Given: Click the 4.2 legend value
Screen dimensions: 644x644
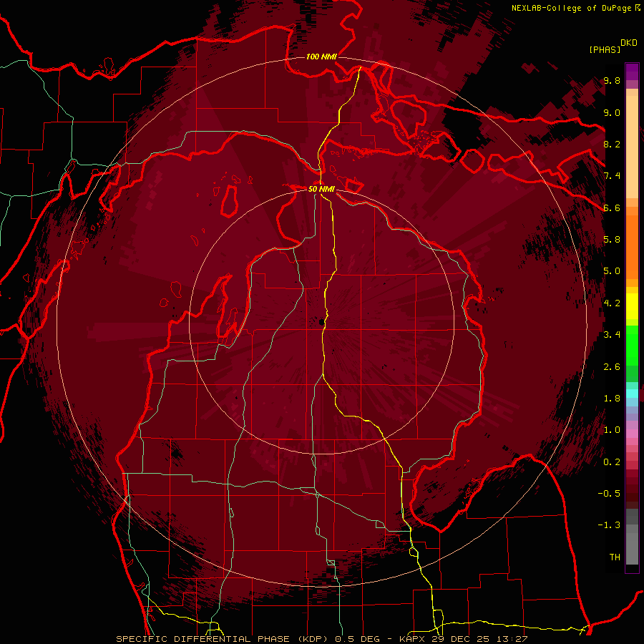Looking at the screenshot, I should 612,303.
